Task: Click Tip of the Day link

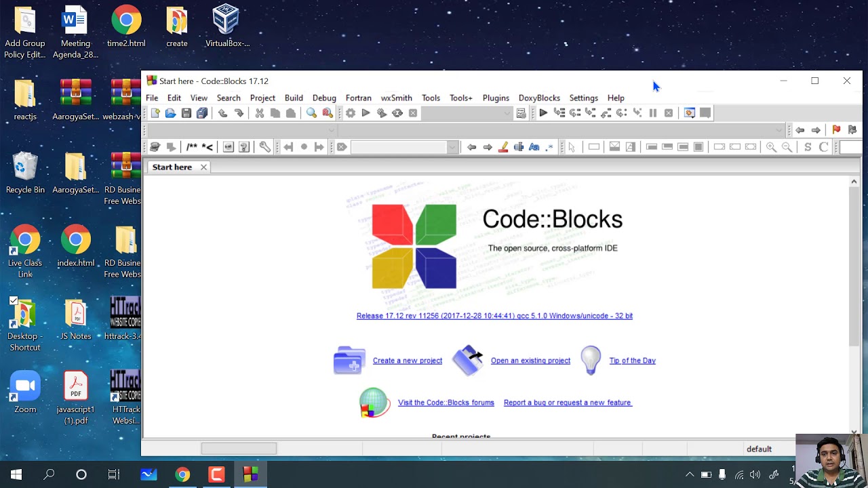Action: click(632, 361)
